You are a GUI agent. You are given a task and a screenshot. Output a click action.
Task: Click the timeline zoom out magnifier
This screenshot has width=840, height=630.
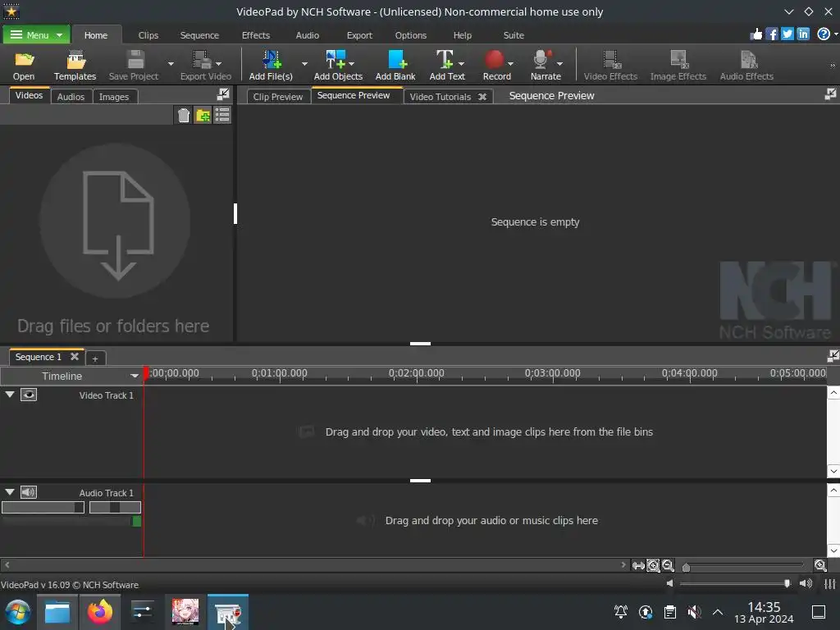[x=668, y=565]
